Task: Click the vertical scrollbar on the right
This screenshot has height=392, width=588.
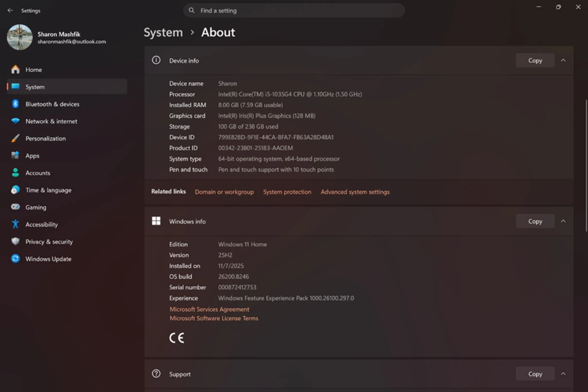Action: tap(586, 165)
